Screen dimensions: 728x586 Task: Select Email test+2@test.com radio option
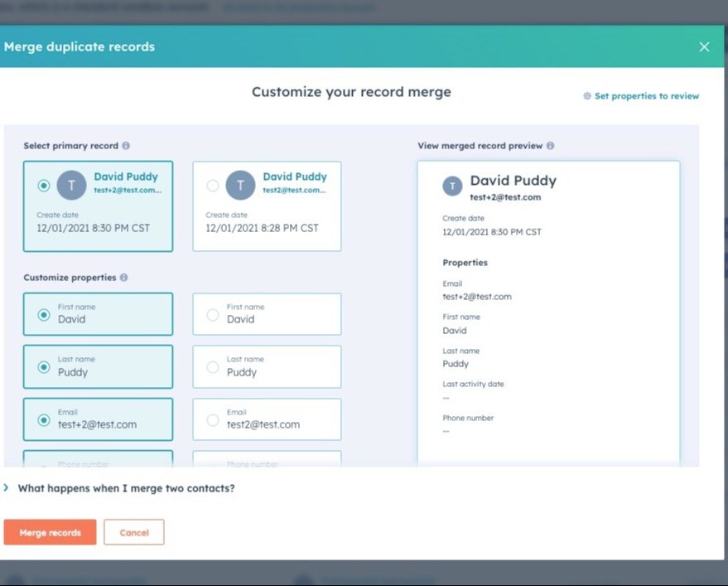[44, 420]
